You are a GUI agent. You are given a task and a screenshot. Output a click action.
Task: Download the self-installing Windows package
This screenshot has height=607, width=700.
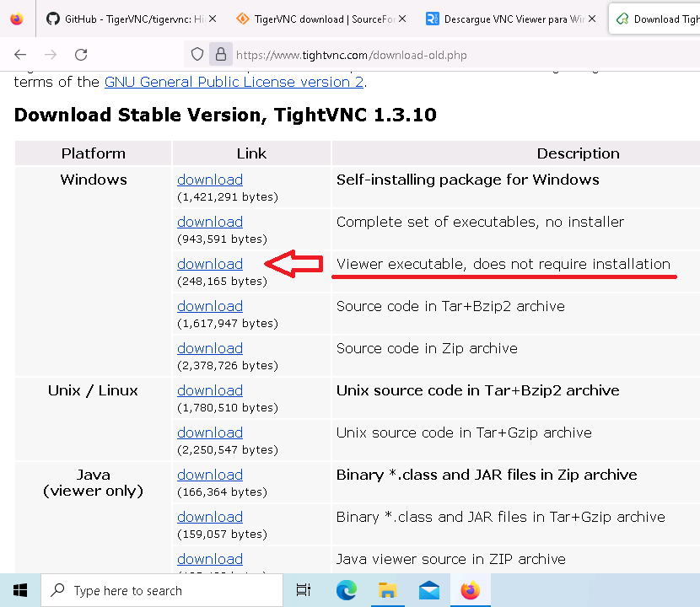[210, 180]
